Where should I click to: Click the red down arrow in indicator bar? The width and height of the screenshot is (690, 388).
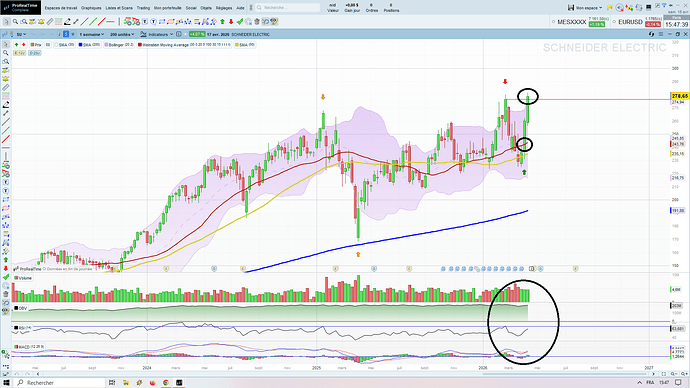pos(23,45)
